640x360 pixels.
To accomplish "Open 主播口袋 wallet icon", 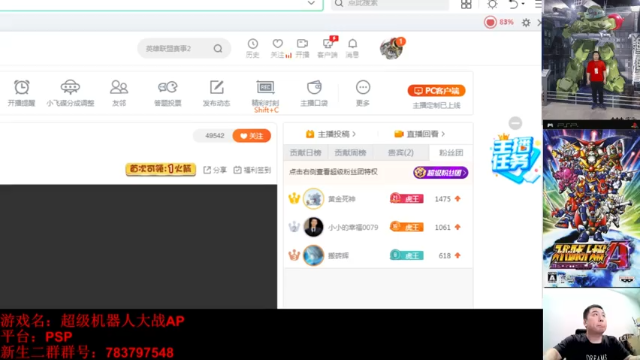I will pyautogui.click(x=314, y=87).
